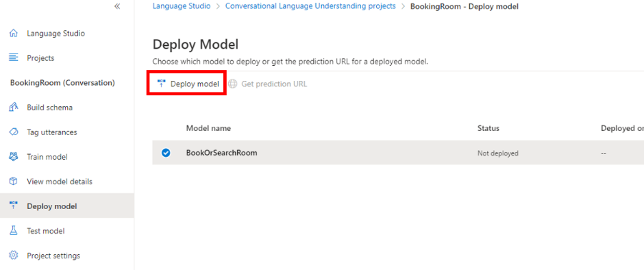644x270 pixels.
Task: Collapse the sidebar with double chevron icon
Action: tap(117, 6)
